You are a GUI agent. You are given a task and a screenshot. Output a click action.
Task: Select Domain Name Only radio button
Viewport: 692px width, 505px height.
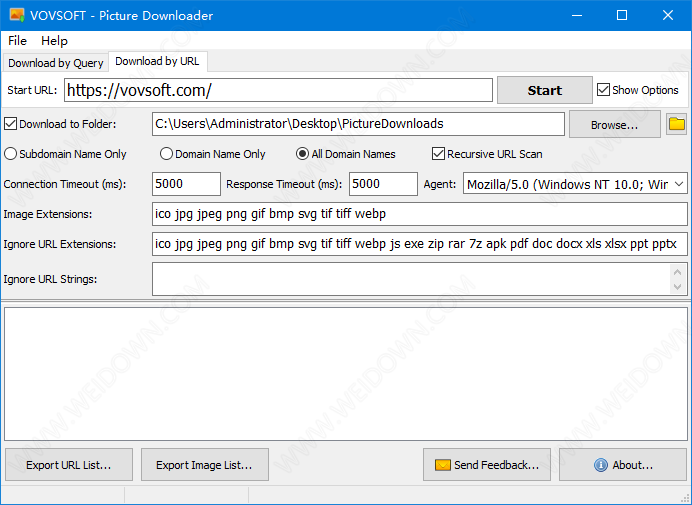point(166,154)
